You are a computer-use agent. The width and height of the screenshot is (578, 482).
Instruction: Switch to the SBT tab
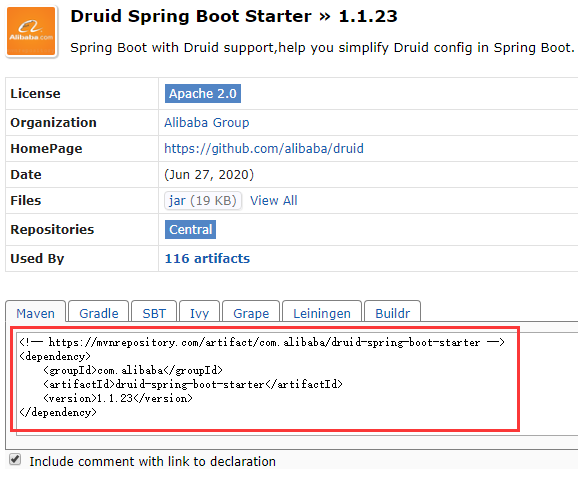pyautogui.click(x=154, y=313)
